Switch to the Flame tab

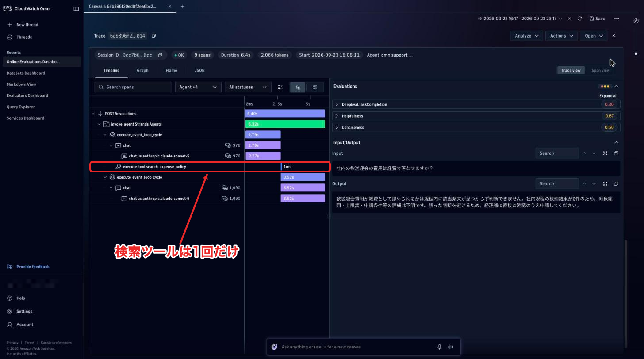tap(171, 71)
